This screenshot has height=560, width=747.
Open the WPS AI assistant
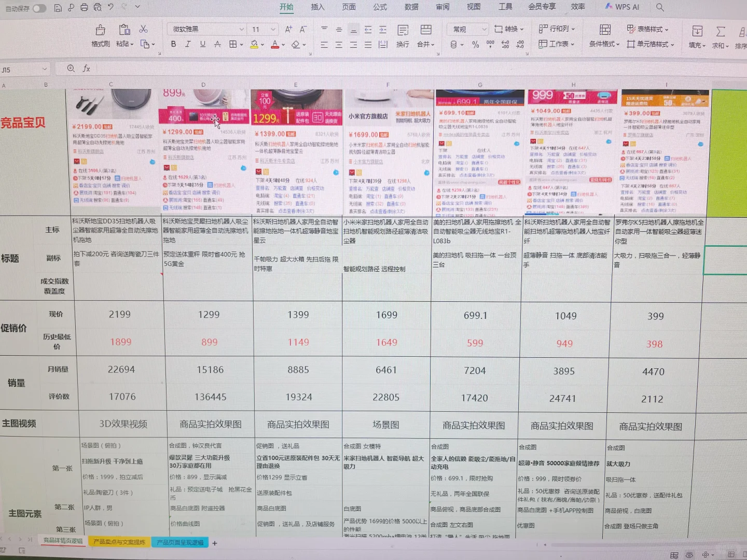tap(622, 7)
